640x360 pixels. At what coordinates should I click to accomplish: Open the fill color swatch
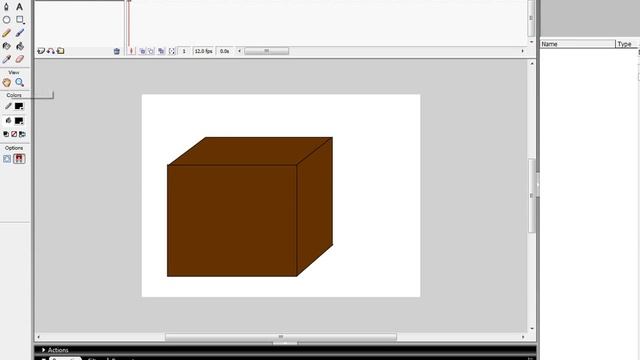[19, 121]
